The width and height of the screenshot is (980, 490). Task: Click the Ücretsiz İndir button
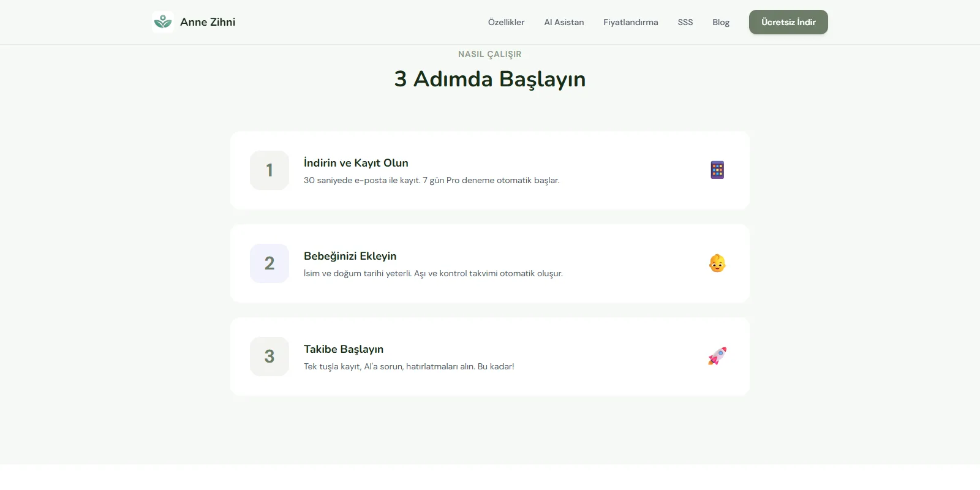click(788, 22)
